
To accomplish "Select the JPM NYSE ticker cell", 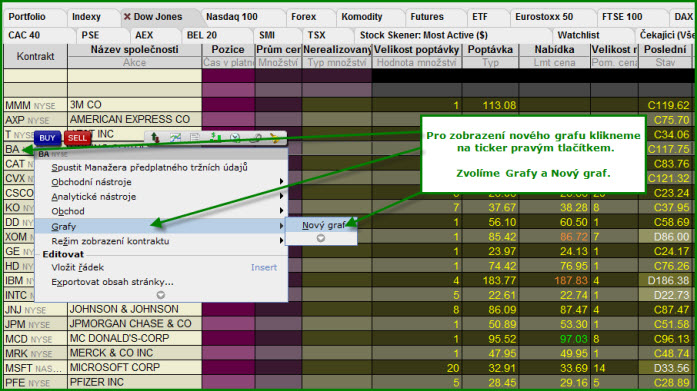I will coord(36,324).
